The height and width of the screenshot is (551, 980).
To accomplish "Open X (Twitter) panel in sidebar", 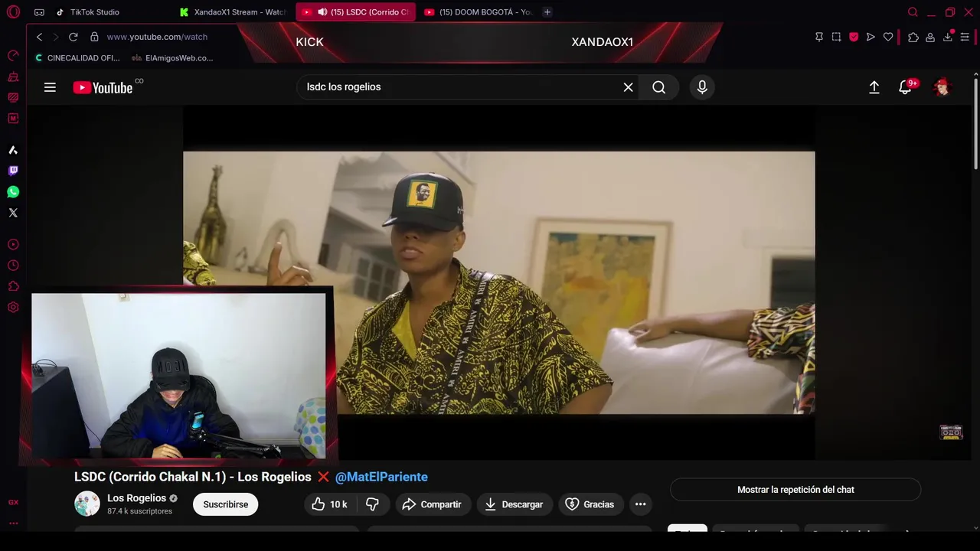I will point(13,213).
